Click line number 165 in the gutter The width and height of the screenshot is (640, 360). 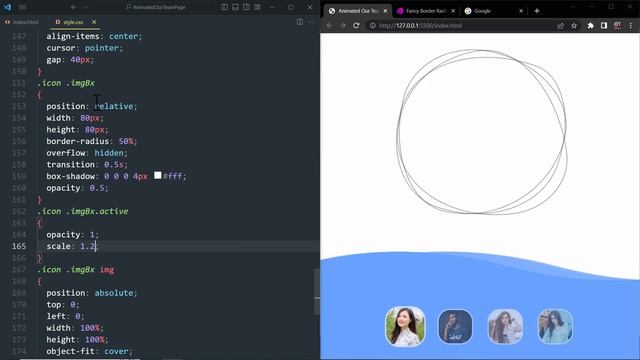pyautogui.click(x=19, y=246)
